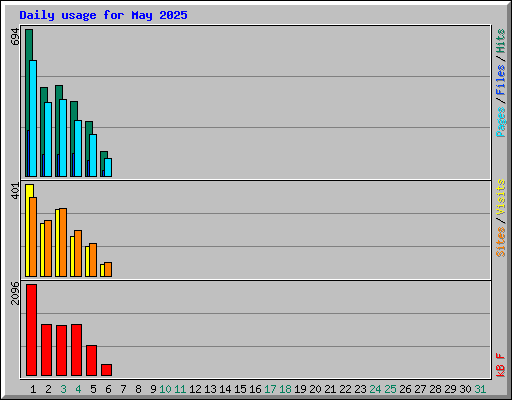Click the day 4 red KB bar
512x400 pixels.
coord(76,350)
